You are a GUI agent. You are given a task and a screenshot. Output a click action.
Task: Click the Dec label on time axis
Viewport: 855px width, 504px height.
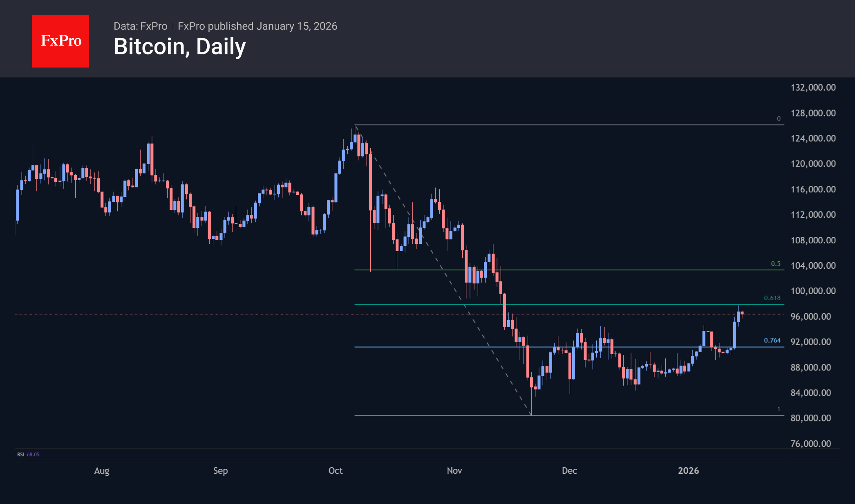click(569, 471)
